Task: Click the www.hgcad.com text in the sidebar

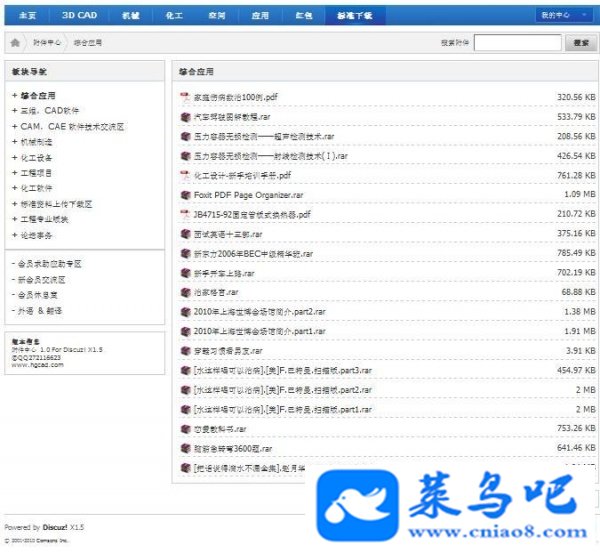Action: [38, 365]
